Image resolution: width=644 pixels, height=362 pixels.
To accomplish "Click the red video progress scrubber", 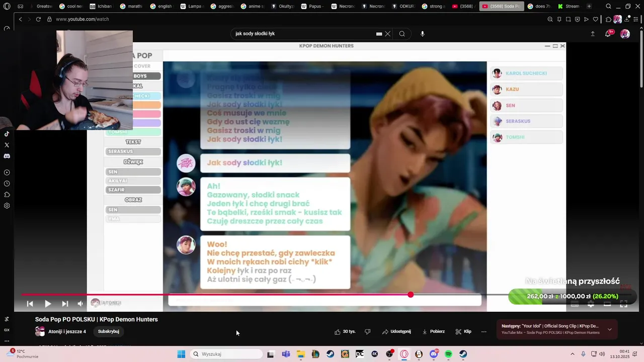I will [411, 295].
